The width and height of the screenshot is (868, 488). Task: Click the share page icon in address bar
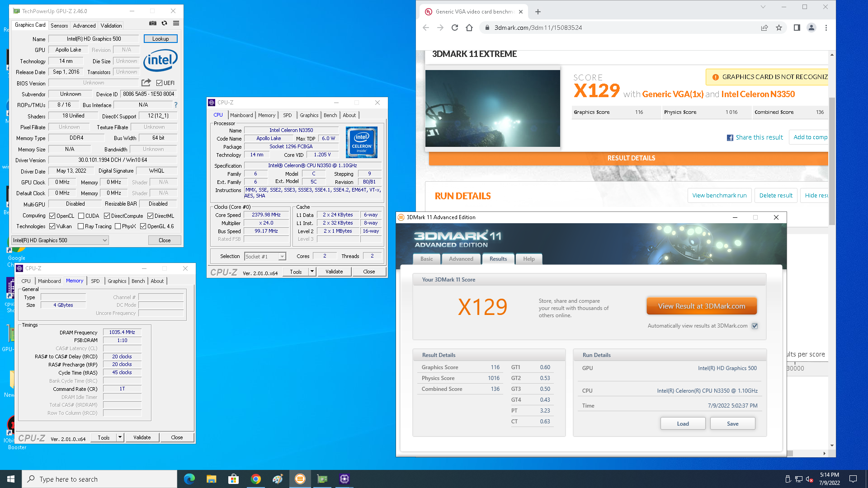point(764,28)
